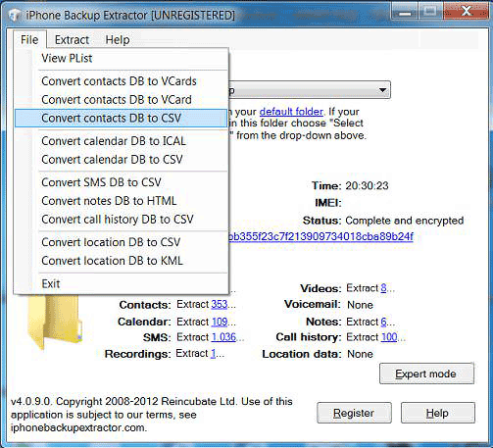Open the default folder link
Image resolution: width=493 pixels, height=448 pixels.
click(291, 112)
